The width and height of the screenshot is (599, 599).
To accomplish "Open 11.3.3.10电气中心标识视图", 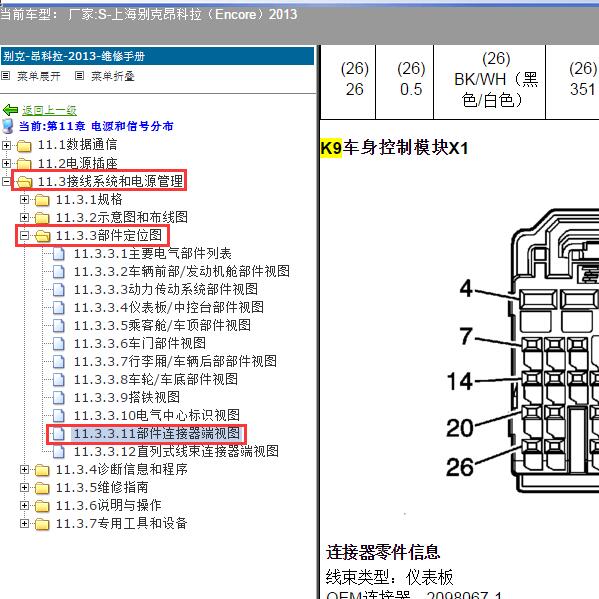I will click(157, 415).
